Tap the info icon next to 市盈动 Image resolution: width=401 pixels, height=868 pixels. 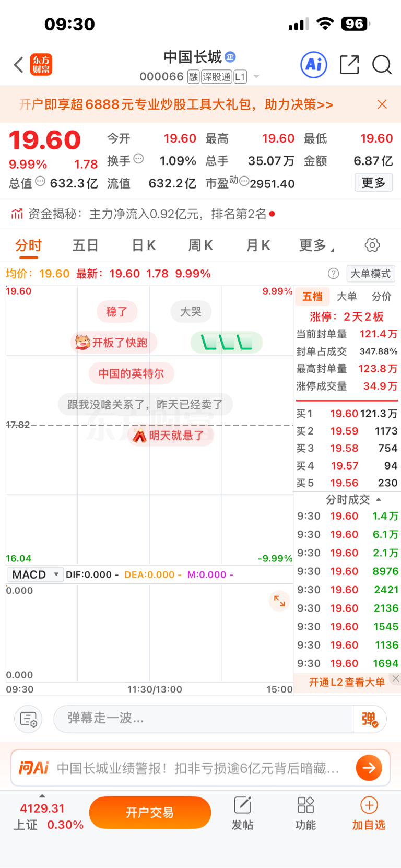tap(244, 181)
